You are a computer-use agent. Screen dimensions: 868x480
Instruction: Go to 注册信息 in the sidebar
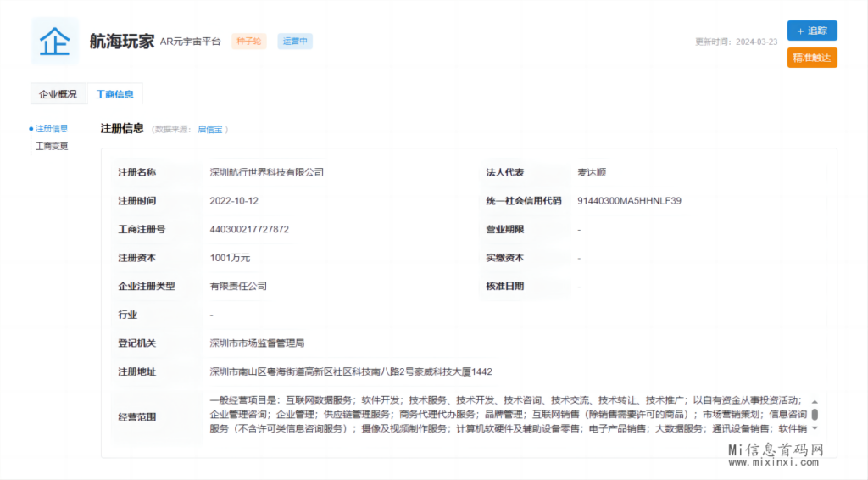click(x=52, y=129)
